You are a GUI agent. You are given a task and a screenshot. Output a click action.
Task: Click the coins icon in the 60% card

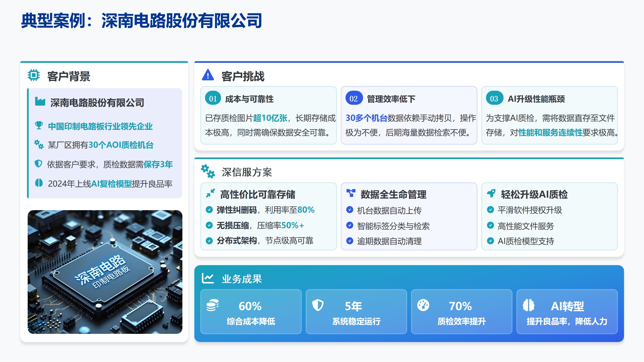[x=212, y=305]
